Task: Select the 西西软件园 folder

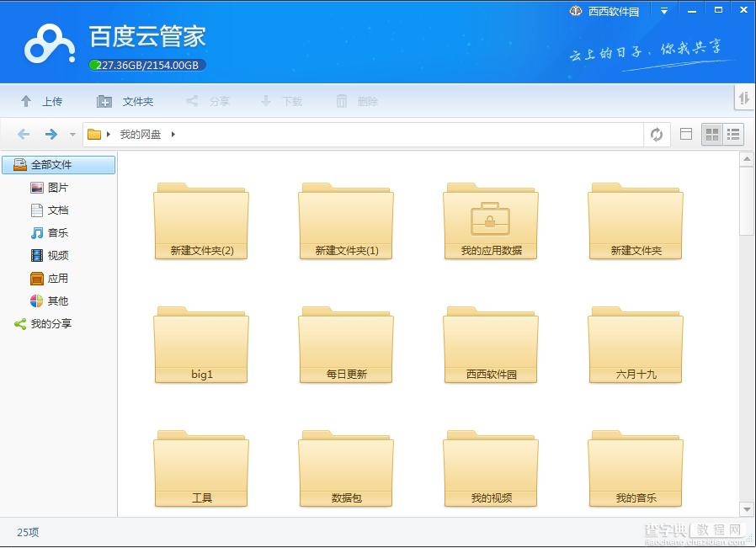Action: pyautogui.click(x=490, y=344)
